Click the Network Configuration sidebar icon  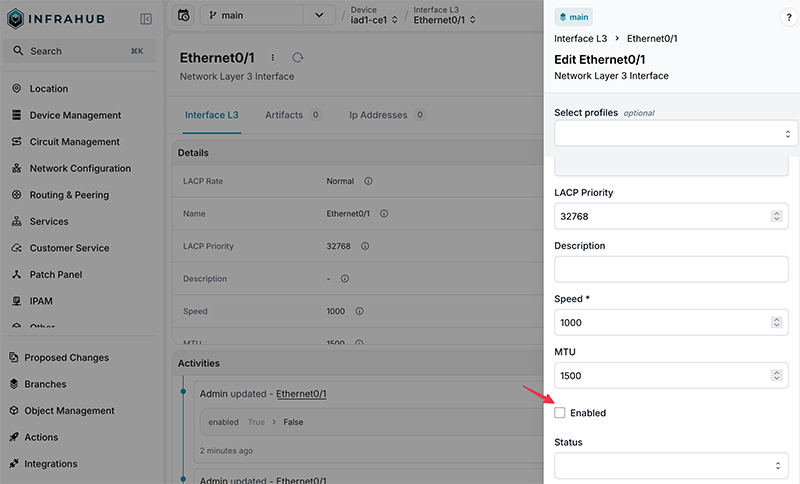[17, 168]
